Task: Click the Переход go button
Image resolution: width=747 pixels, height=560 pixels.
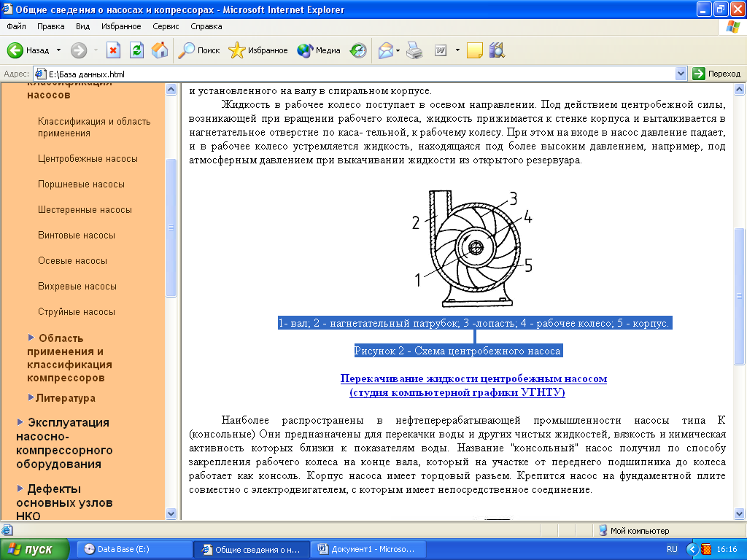Action: click(x=717, y=74)
